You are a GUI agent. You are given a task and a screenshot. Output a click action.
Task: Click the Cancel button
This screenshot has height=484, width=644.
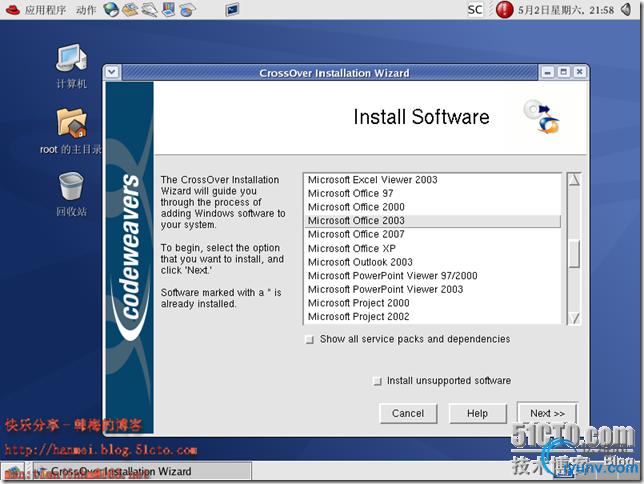(408, 413)
